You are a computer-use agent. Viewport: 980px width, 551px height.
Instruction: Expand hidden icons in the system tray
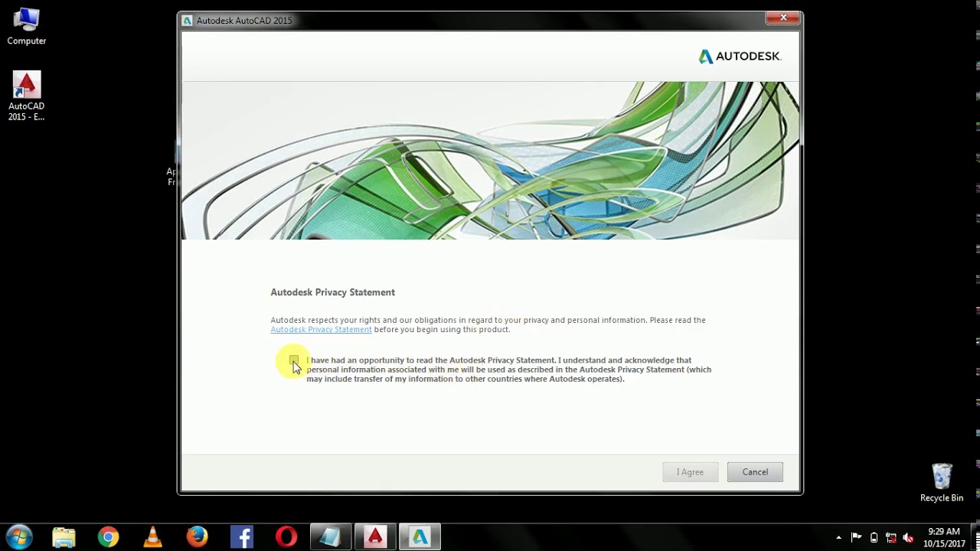click(x=839, y=538)
